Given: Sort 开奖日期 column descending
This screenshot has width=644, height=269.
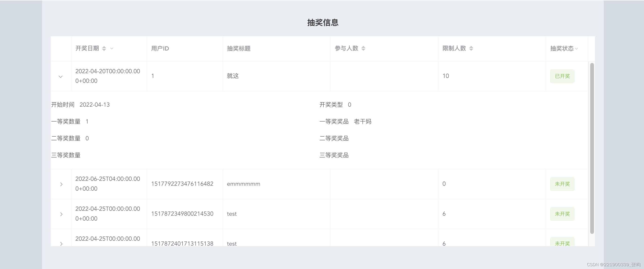Looking at the screenshot, I should coord(104,50).
